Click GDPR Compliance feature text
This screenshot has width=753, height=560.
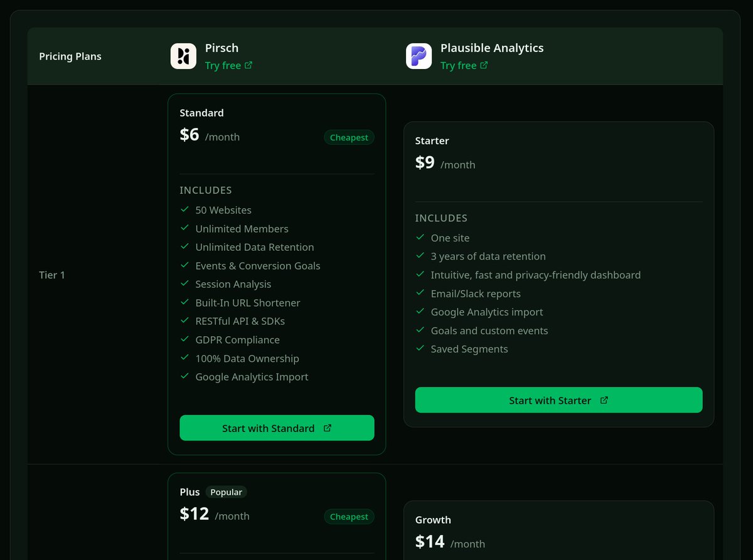pos(237,340)
